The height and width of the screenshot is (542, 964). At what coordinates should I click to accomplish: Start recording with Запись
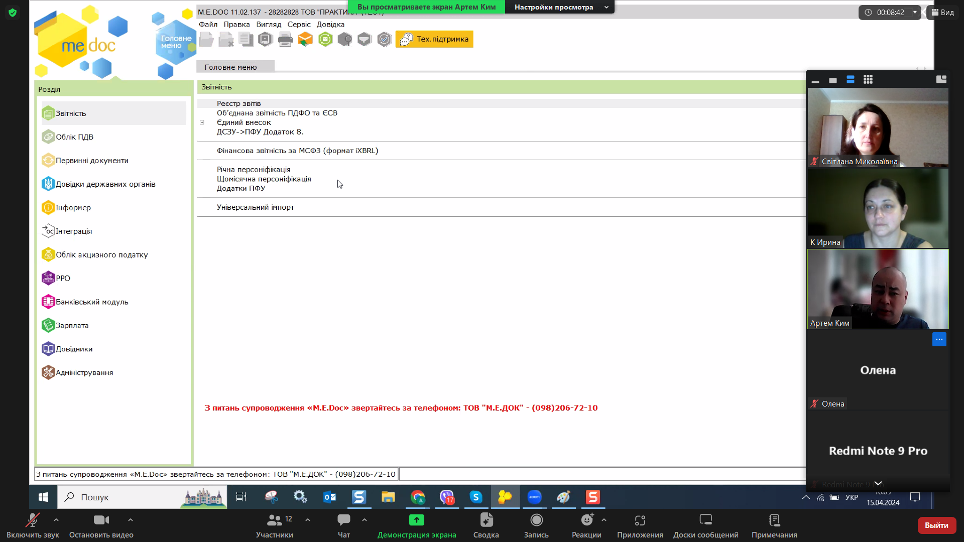536,526
